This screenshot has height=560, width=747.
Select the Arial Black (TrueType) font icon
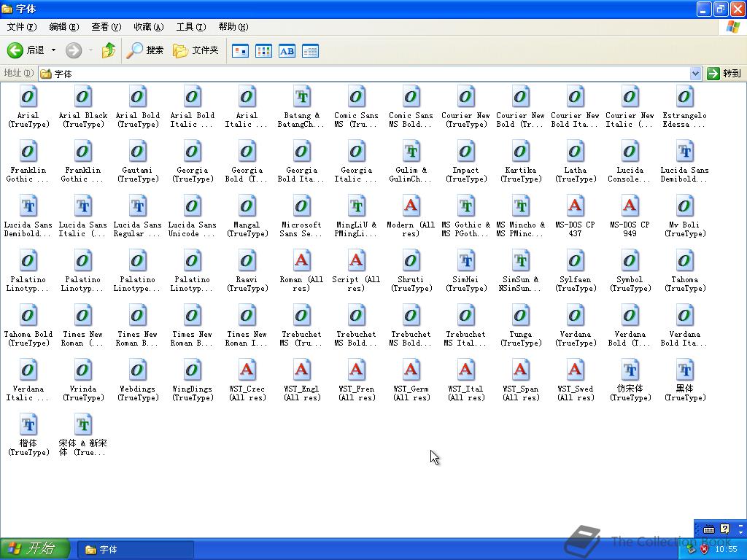83,97
